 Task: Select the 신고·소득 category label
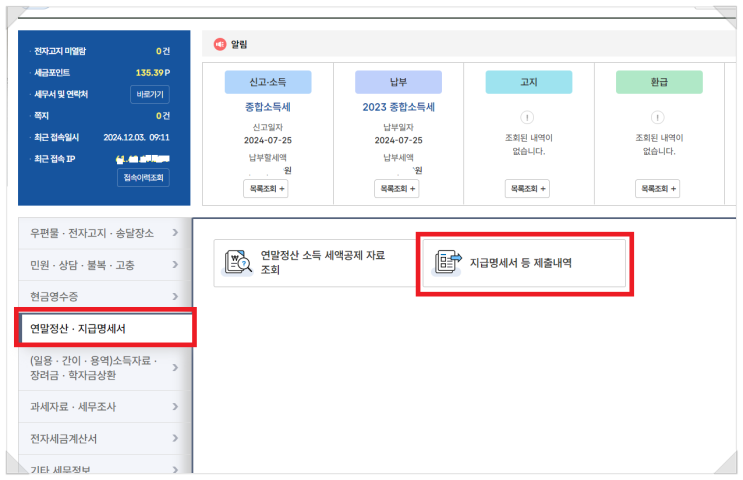pyautogui.click(x=268, y=82)
